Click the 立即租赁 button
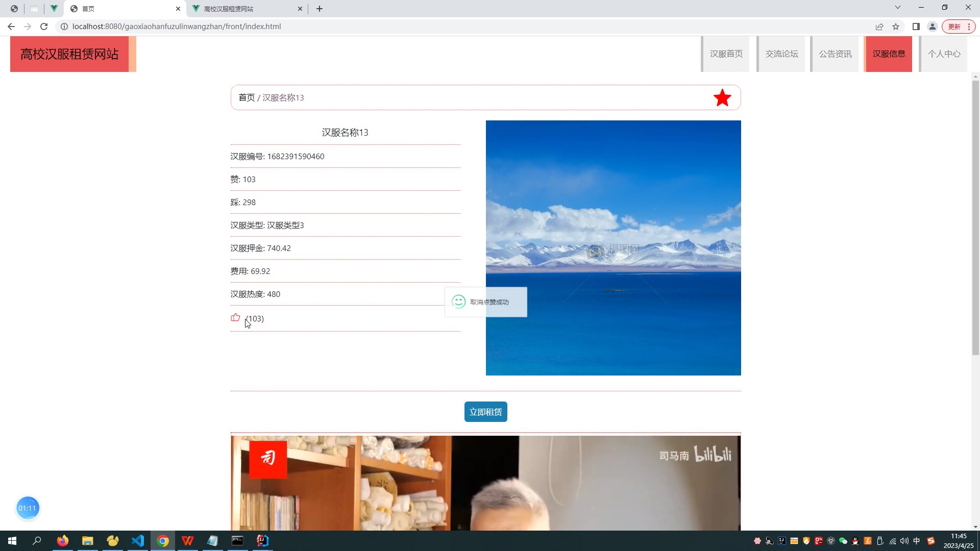 [485, 412]
